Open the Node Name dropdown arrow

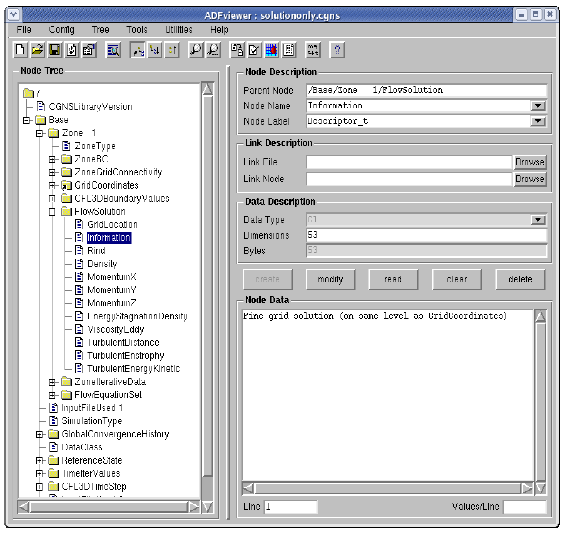click(538, 106)
